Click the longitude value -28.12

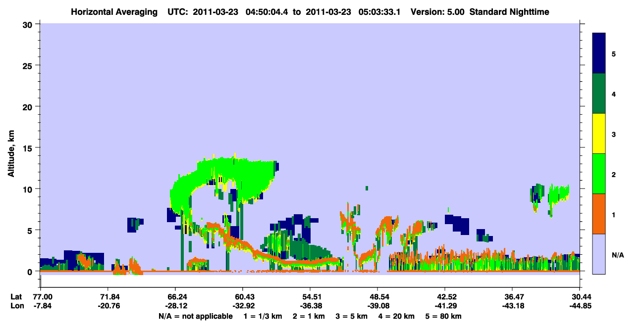tap(175, 305)
